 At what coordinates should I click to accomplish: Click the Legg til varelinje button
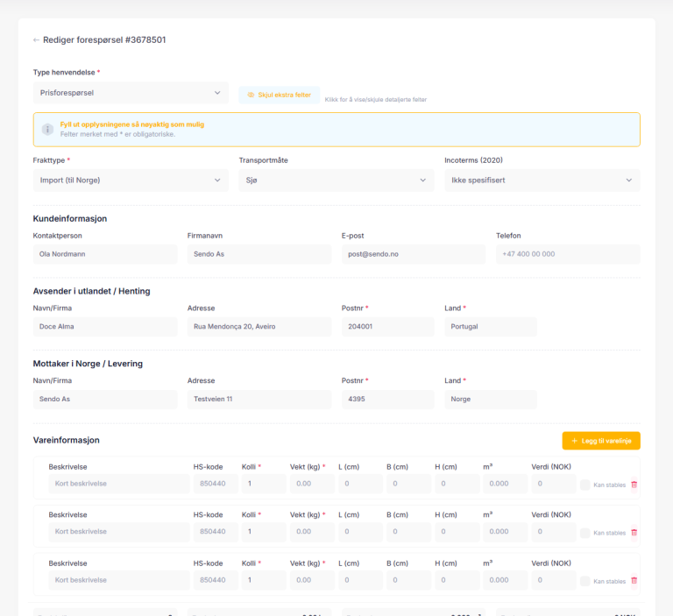(601, 441)
